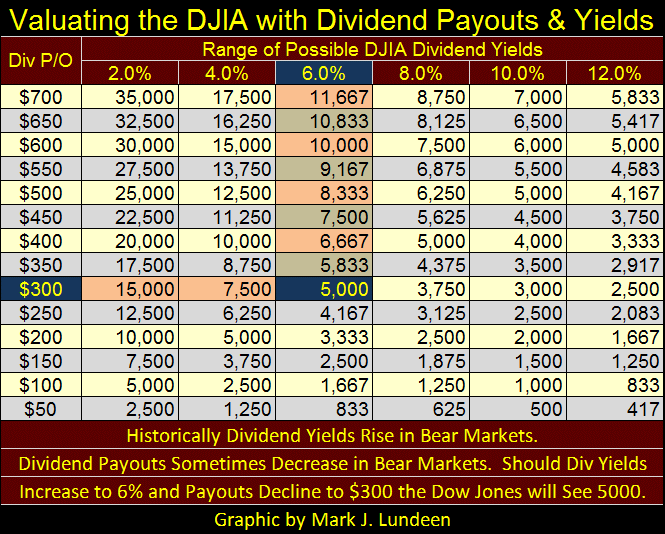665x534 pixels.
Task: Click the $550 payout row label
Action: click(41, 169)
